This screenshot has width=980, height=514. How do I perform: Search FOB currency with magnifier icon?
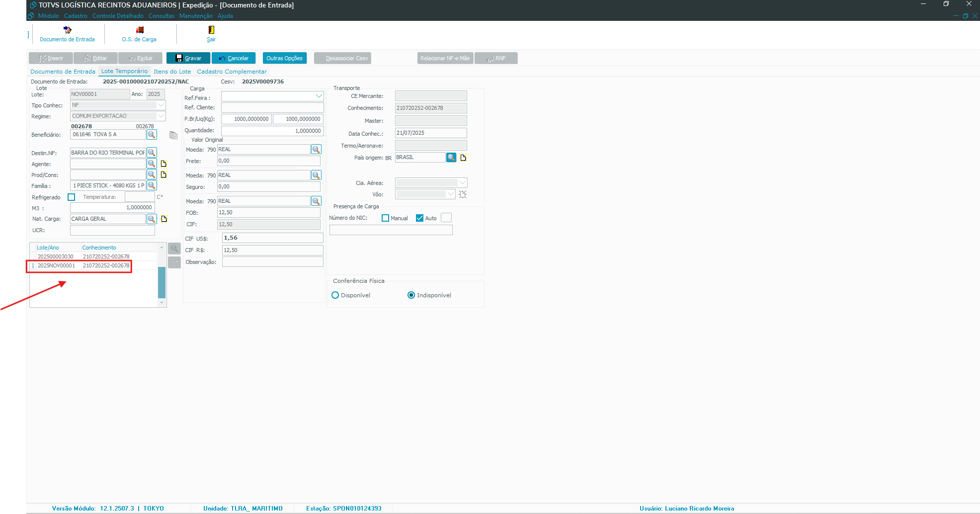[x=316, y=201]
